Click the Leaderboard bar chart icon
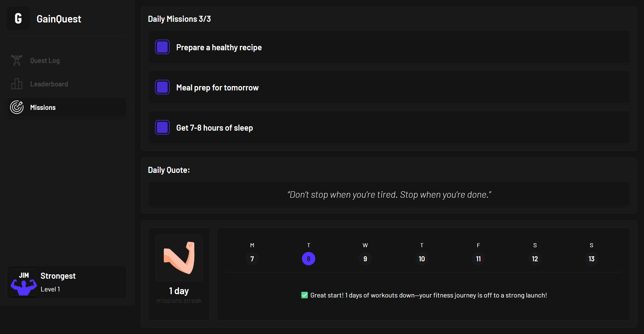The width and height of the screenshot is (644, 334). [17, 84]
